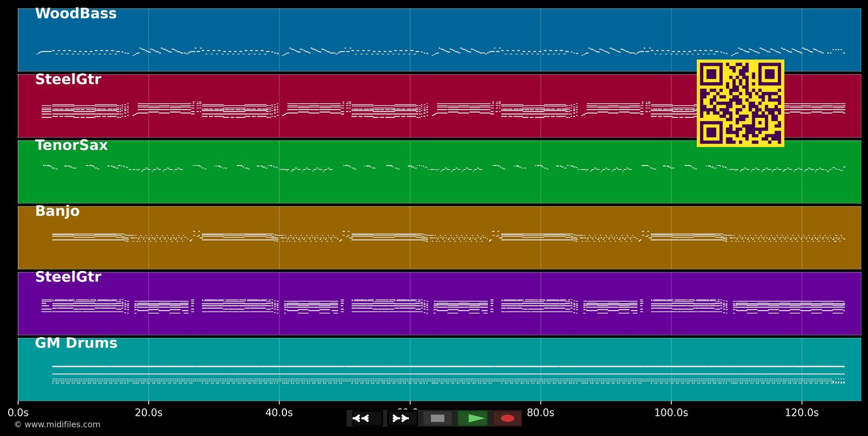
Task: Open the www.midifiles.com copyright link
Action: coord(57,424)
